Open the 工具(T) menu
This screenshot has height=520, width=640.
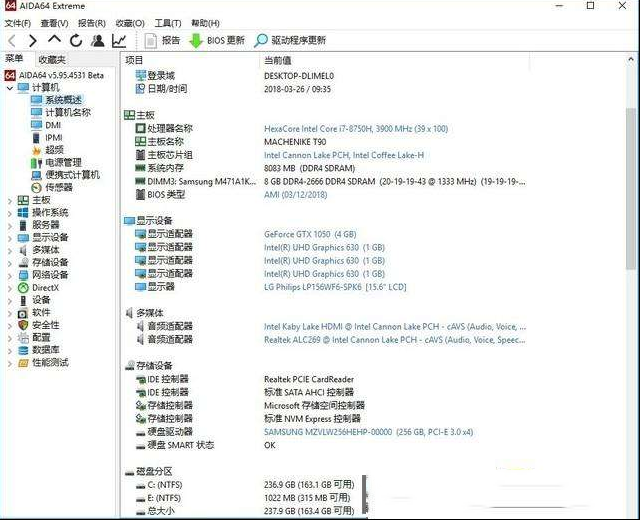coord(168,23)
